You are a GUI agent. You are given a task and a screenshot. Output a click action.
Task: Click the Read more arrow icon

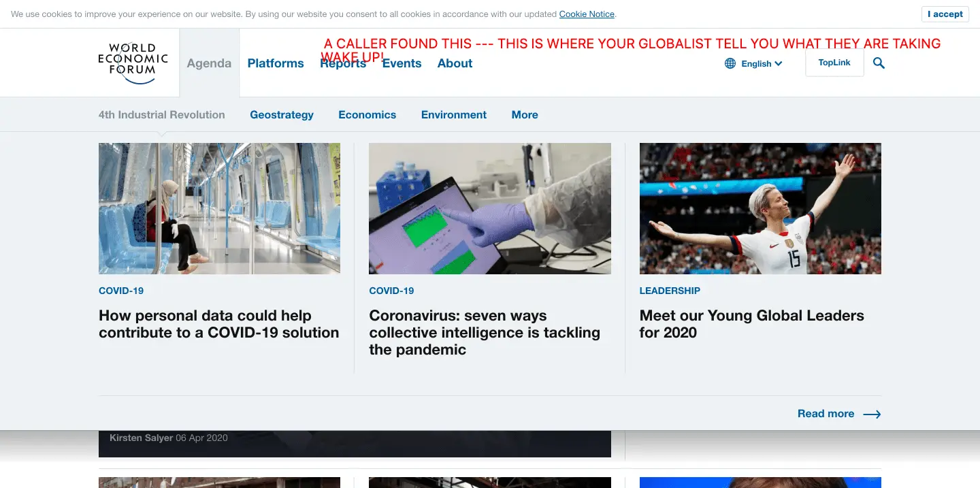point(872,414)
